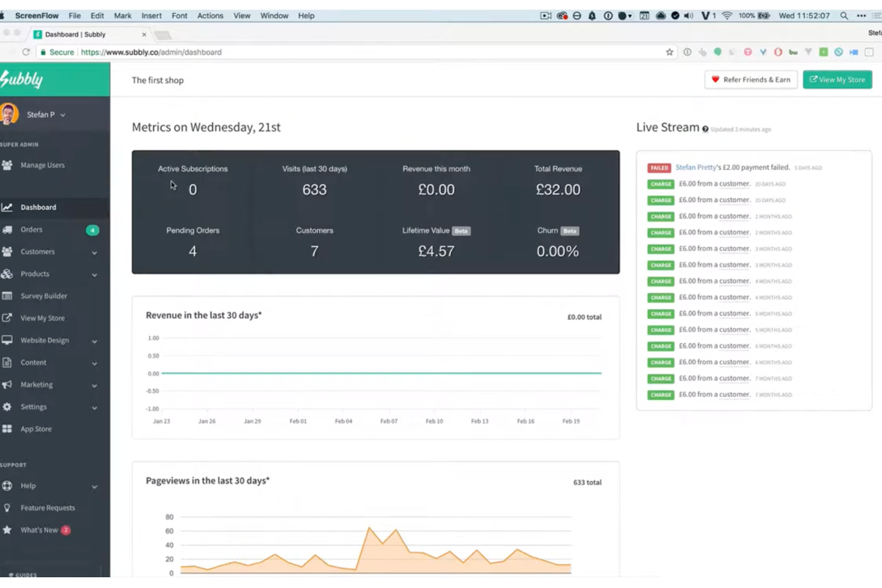Screen dimensions: 882x588
Task: Click Stefan P profile avatar
Action: pyautogui.click(x=9, y=114)
